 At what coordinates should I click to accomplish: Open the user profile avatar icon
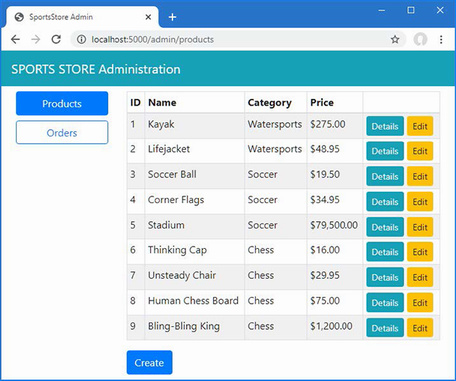click(420, 39)
